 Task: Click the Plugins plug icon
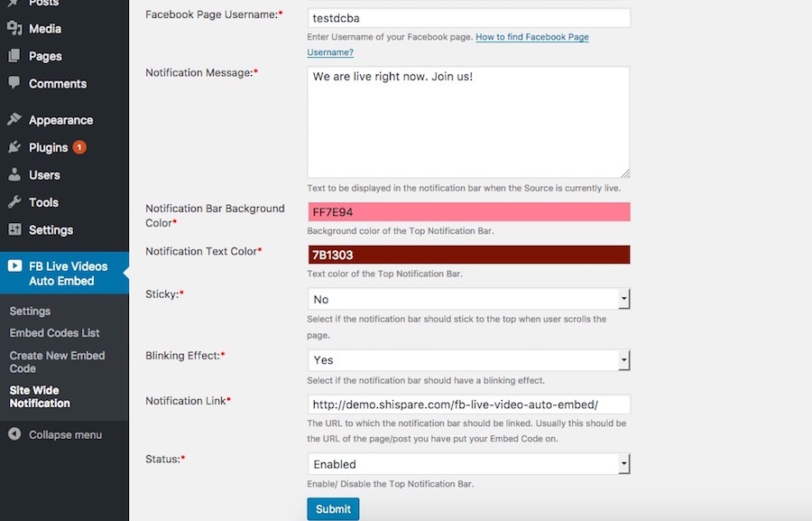point(14,147)
